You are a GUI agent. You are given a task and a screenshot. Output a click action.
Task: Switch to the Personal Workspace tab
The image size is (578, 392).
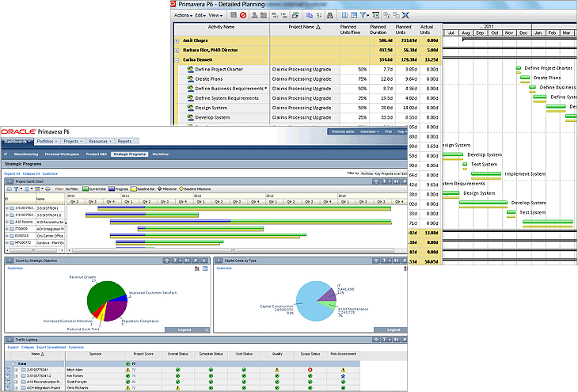click(62, 154)
